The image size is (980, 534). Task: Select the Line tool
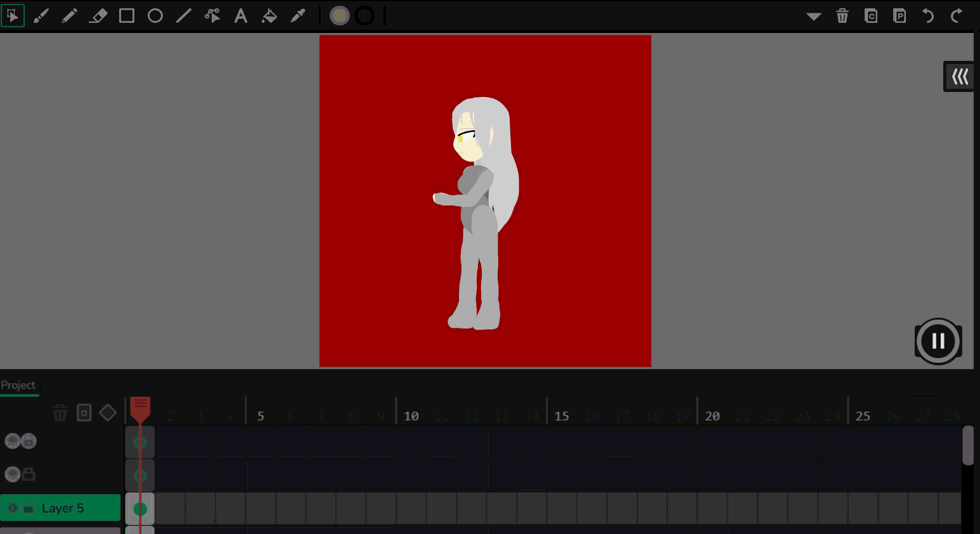[x=184, y=16]
